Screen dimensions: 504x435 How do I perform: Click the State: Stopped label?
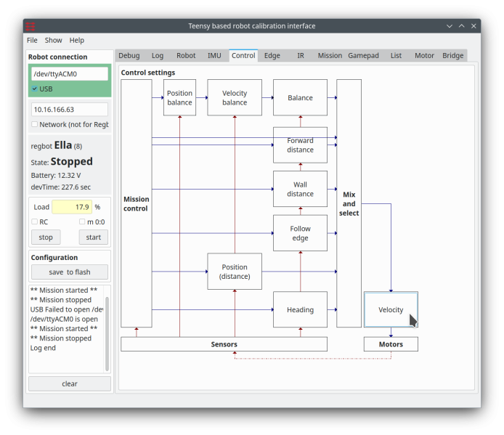62,161
